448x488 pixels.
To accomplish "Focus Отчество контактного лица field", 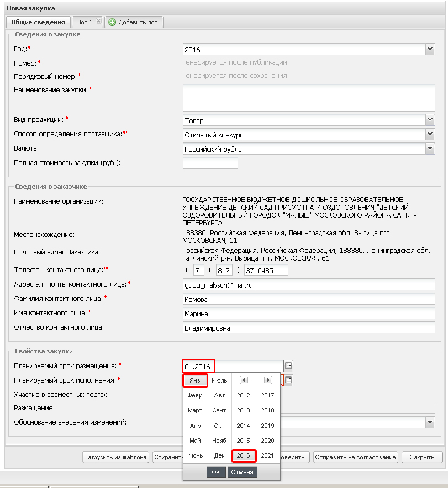I will coord(309,327).
